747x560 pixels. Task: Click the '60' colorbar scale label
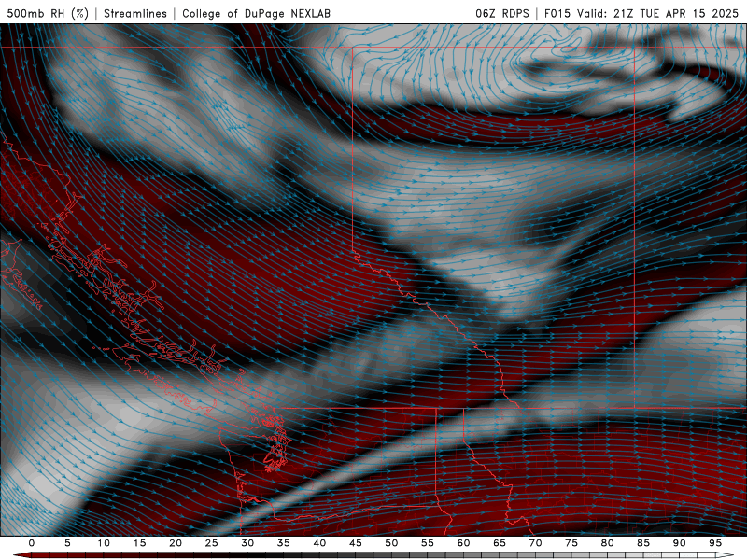(x=463, y=543)
